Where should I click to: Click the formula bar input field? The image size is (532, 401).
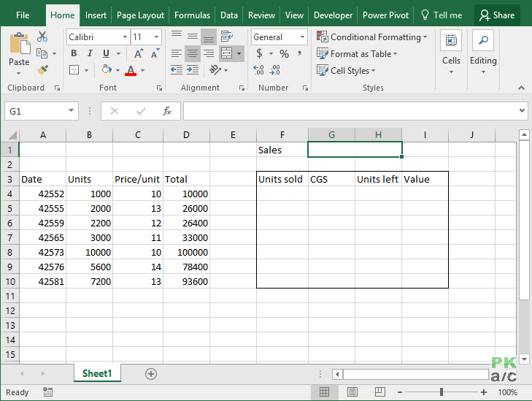pos(350,111)
